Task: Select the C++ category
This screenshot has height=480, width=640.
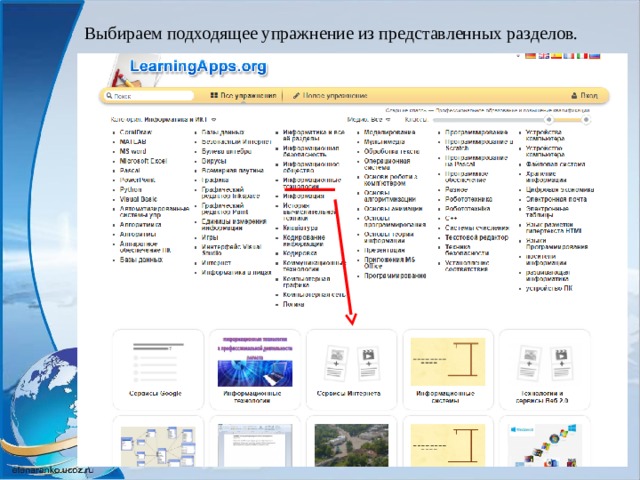Action: click(x=451, y=218)
